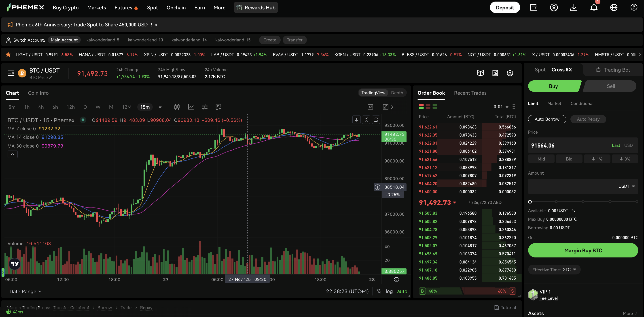Switch to the Sell side
The height and width of the screenshot is (317, 644).
pos(610,86)
